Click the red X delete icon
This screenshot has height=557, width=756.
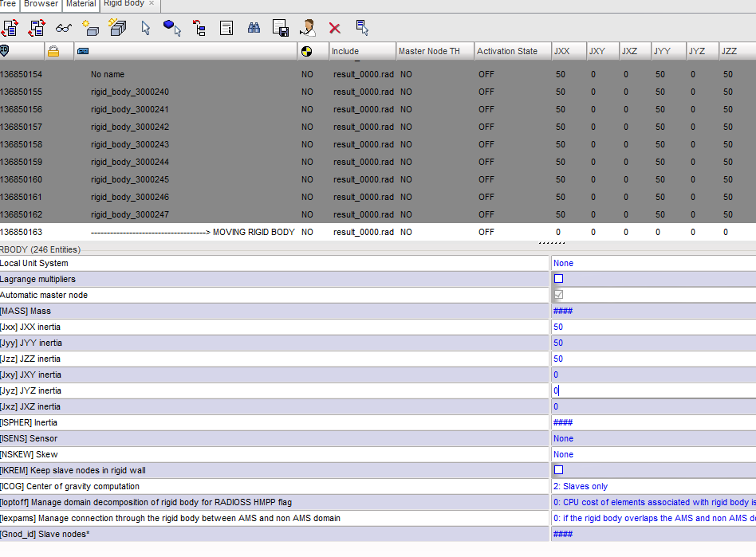coord(335,28)
